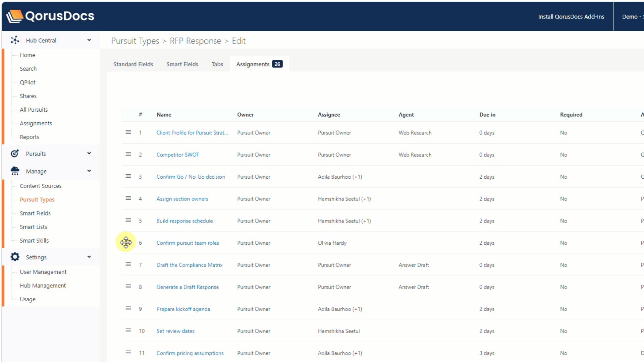Select the Assignments tab

click(259, 64)
